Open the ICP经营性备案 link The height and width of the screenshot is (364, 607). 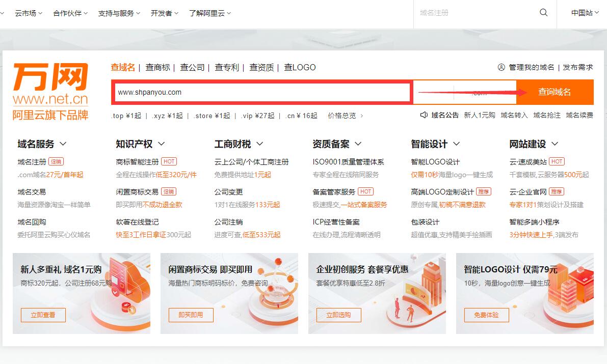[x=336, y=222]
